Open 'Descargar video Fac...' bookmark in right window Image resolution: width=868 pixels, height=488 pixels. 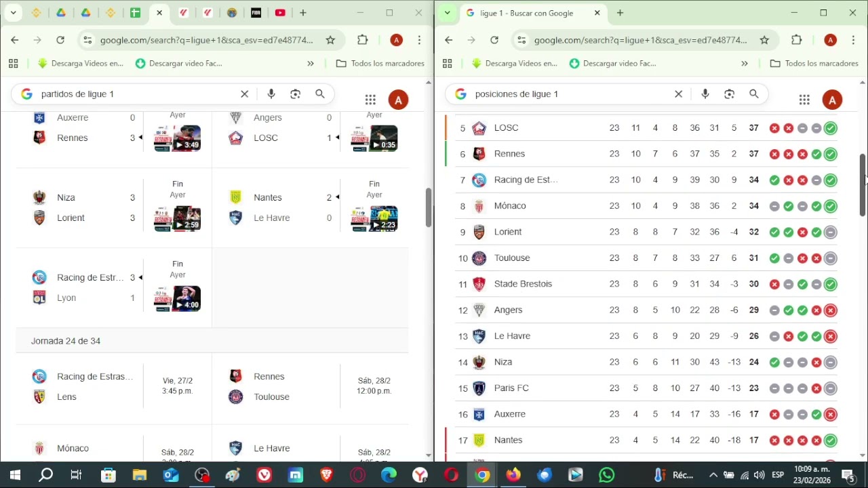(x=613, y=64)
